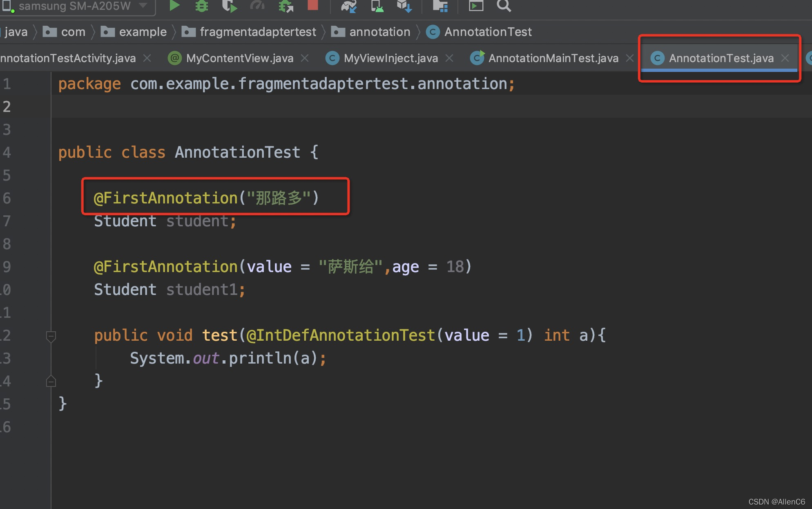The height and width of the screenshot is (509, 812).
Task: Run with coverage shield icon
Action: click(229, 6)
